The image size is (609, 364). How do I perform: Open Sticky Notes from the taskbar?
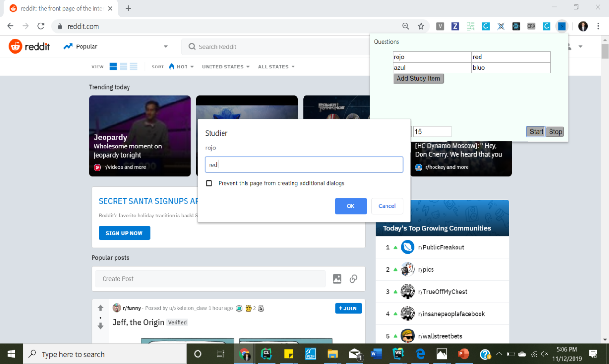[289, 354]
